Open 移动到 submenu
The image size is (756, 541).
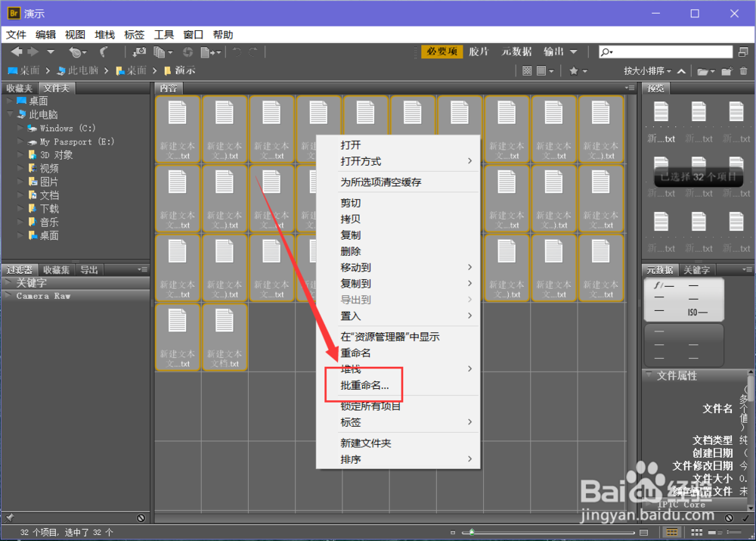[398, 267]
